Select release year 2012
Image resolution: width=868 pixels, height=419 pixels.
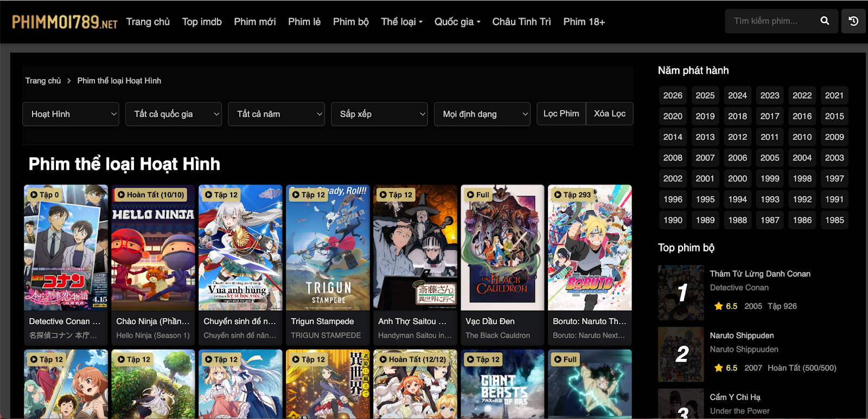click(x=737, y=137)
